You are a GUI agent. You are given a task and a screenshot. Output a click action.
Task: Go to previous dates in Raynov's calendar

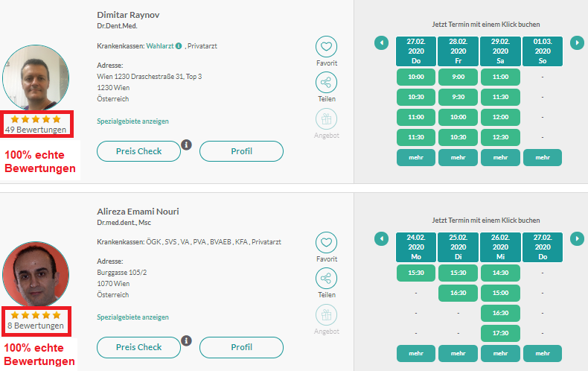381,42
